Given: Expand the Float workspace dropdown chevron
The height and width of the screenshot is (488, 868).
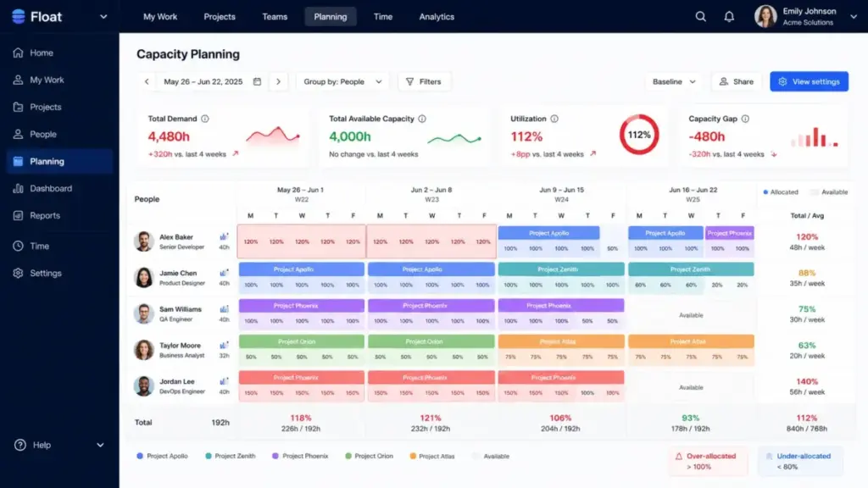Looking at the screenshot, I should pos(103,17).
